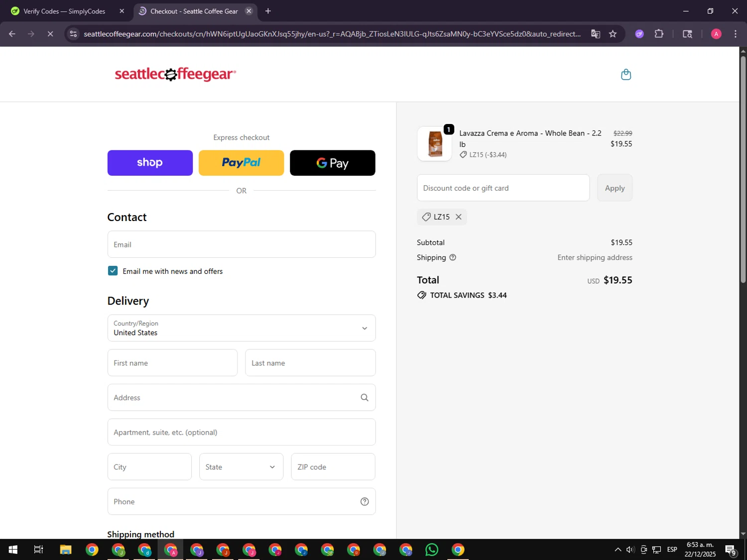This screenshot has height=560, width=747.
Task: Open a new browser tab
Action: click(268, 11)
